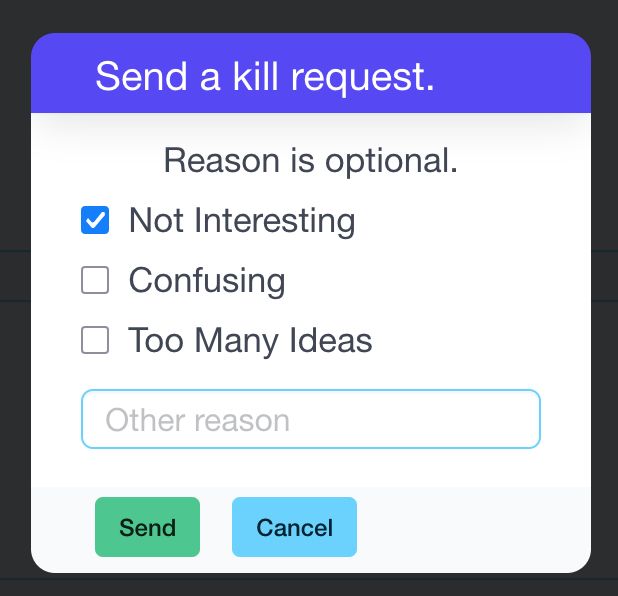Click the light blue Cancel button
The height and width of the screenshot is (596, 618).
294,527
